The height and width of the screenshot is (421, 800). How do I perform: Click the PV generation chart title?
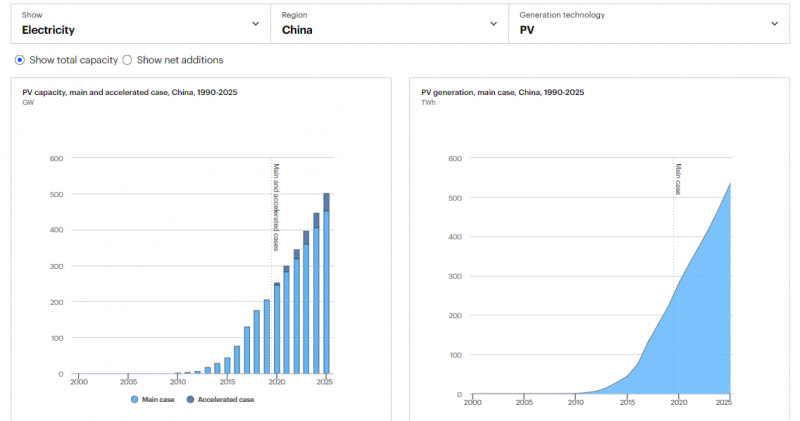(503, 92)
